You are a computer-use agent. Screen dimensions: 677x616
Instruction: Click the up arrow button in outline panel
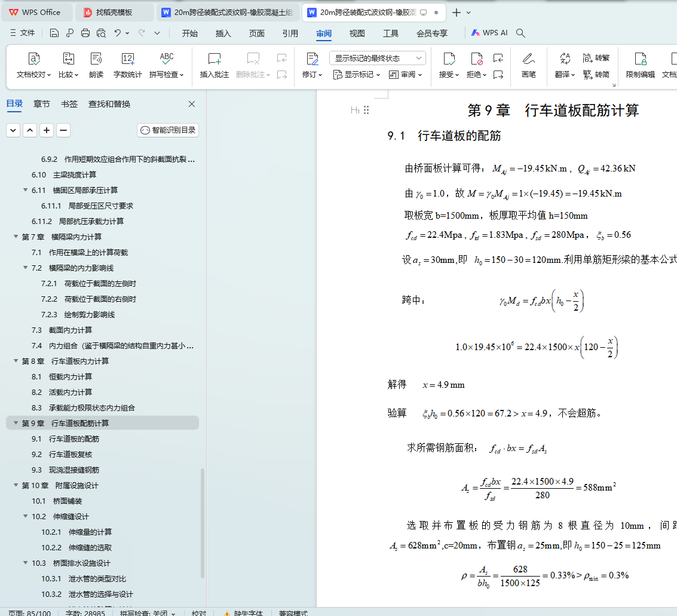point(30,130)
